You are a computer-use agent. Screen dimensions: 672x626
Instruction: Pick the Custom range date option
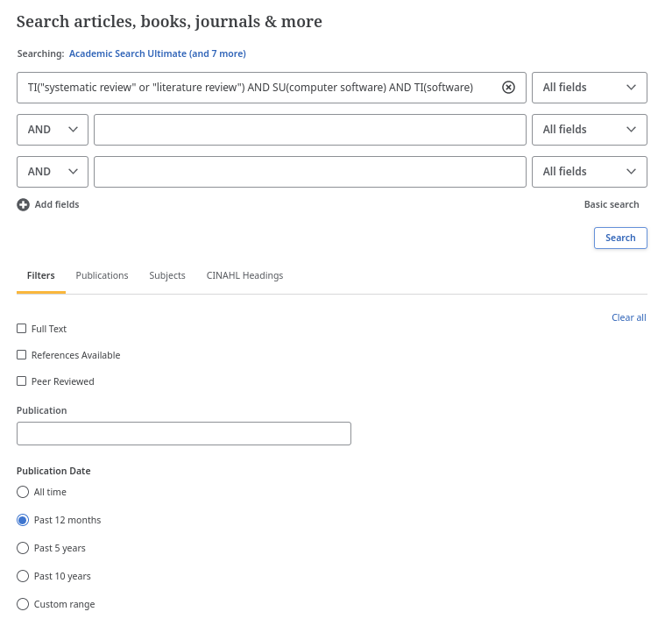coord(23,604)
